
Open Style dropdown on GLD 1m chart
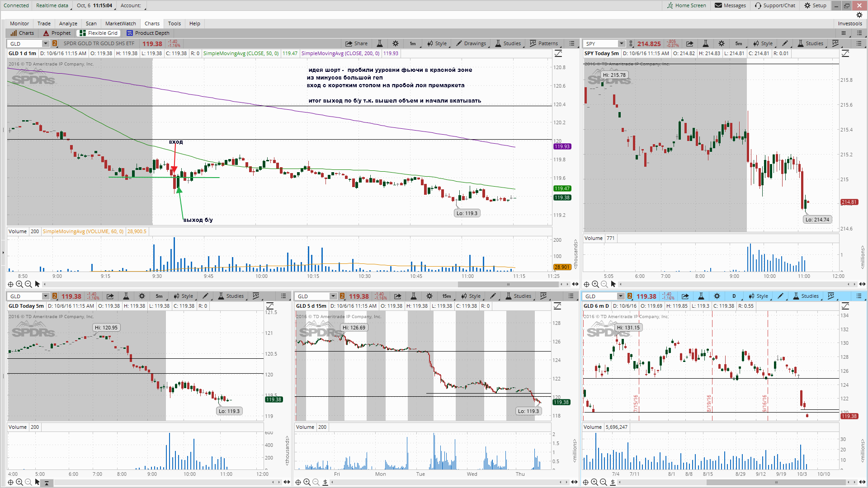click(x=437, y=44)
